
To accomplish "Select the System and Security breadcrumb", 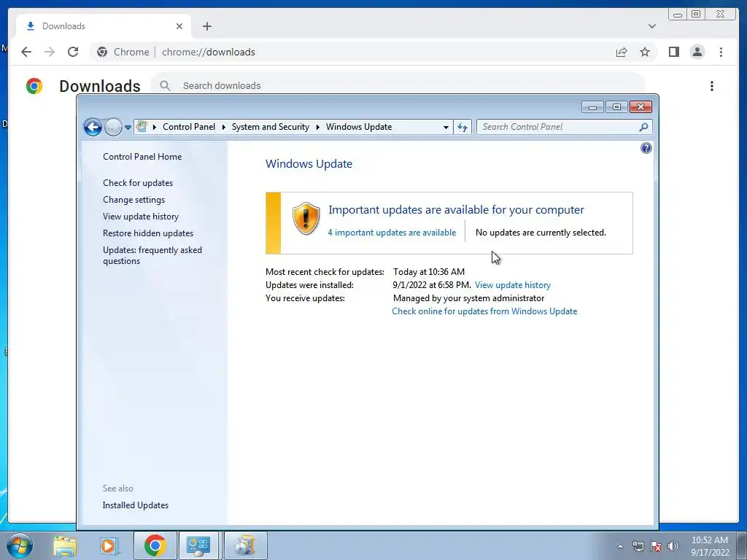I will 271,127.
